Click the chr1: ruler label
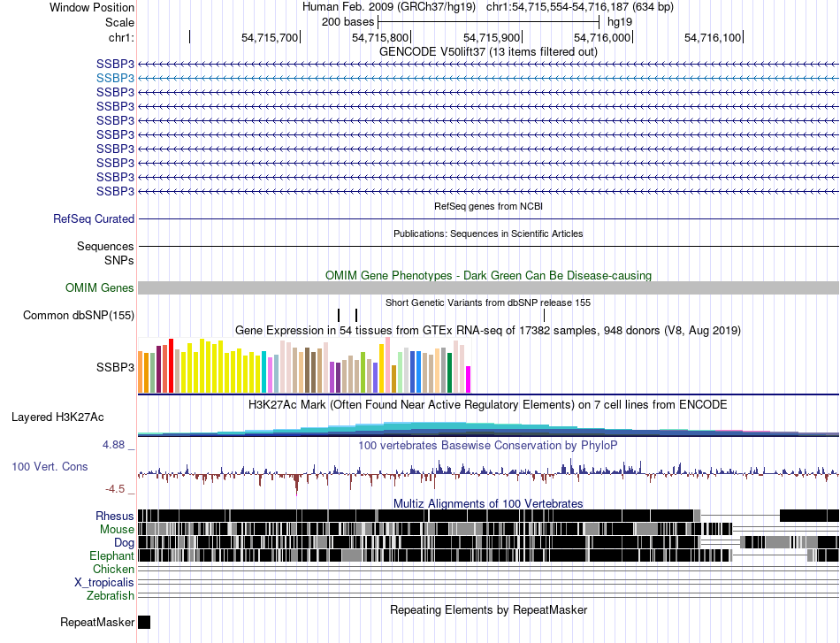840x643 pixels. pos(121,37)
